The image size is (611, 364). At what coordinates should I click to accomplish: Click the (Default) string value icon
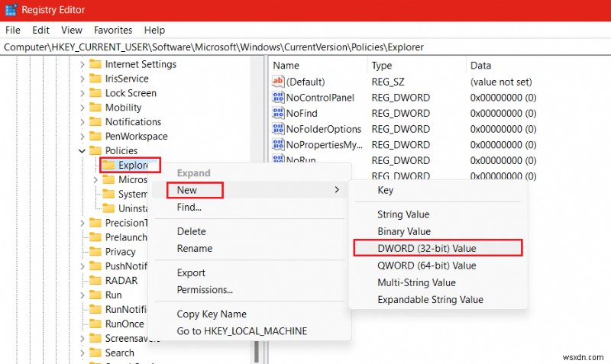(278, 82)
